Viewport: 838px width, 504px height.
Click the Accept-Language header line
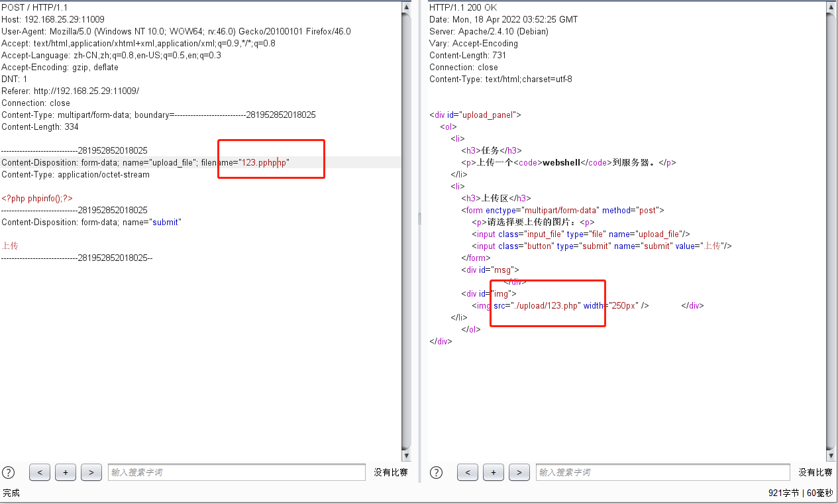pos(111,55)
